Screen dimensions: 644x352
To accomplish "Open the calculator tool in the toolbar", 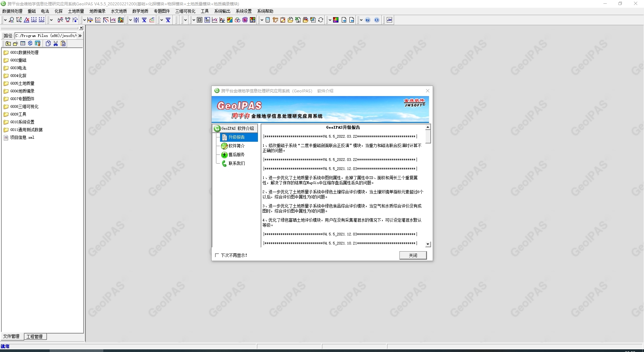I will click(268, 20).
